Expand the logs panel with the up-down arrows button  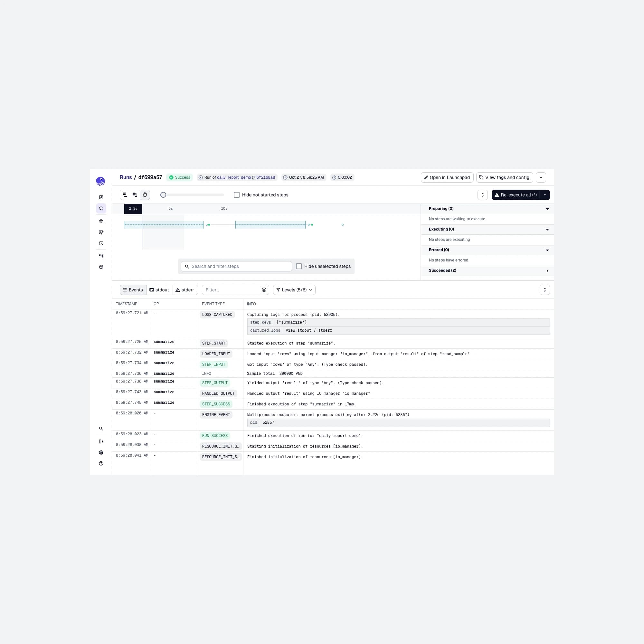coord(545,290)
